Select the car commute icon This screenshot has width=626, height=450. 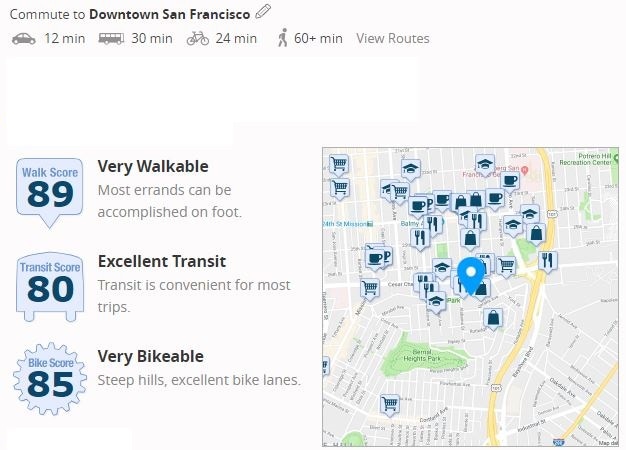24,39
